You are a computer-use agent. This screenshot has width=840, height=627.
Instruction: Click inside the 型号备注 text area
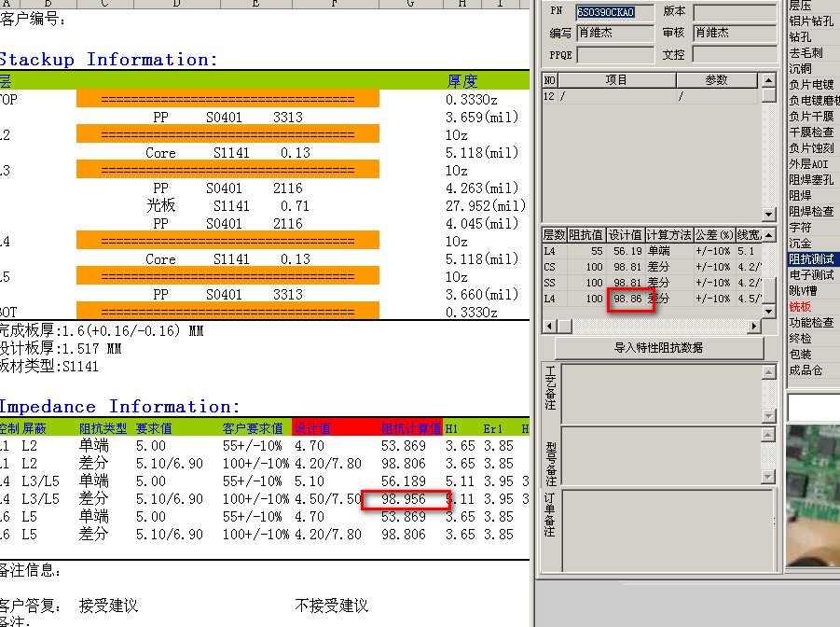click(x=661, y=454)
